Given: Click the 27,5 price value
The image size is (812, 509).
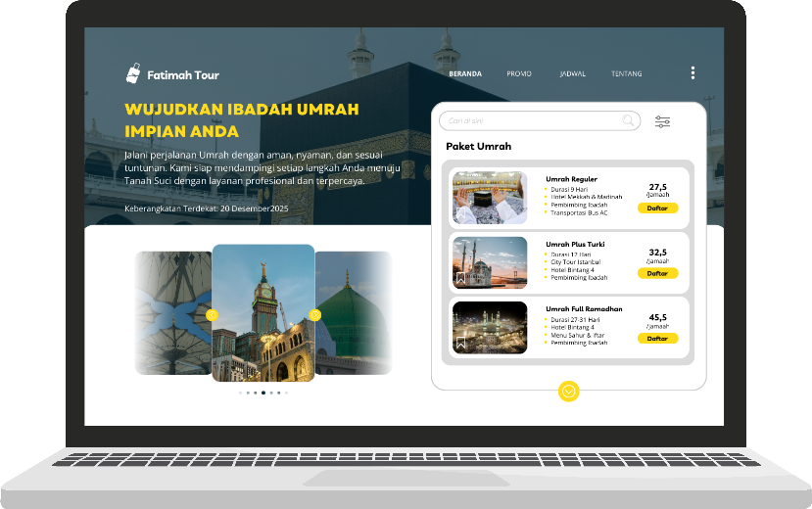Looking at the screenshot, I should click(657, 187).
